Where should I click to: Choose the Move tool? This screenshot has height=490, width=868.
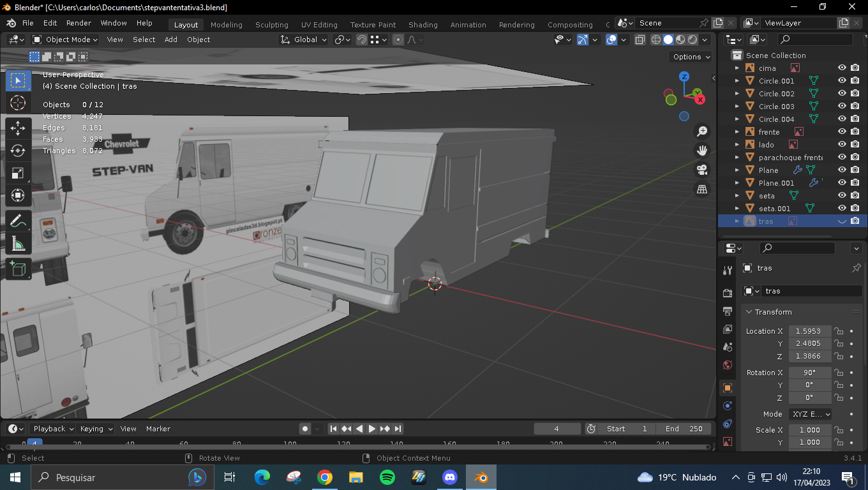[18, 128]
